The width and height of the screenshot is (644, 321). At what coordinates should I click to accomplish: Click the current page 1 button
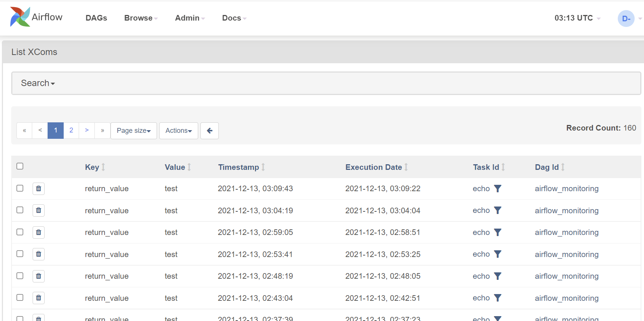(x=55, y=131)
